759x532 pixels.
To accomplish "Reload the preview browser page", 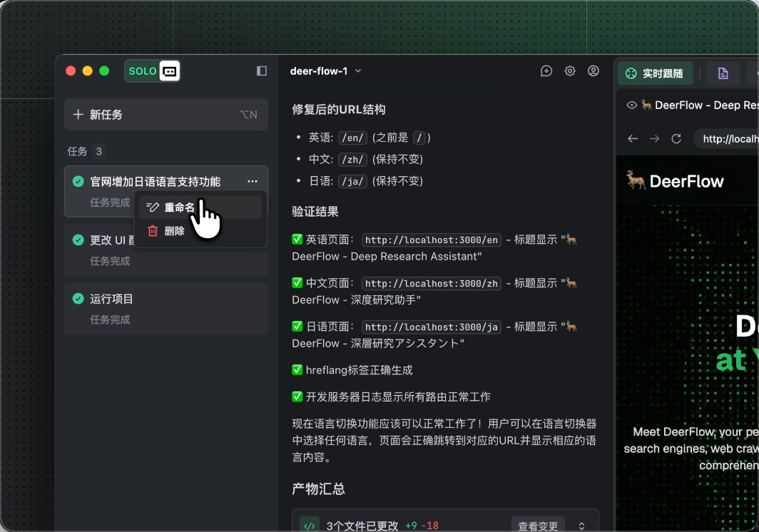I will point(676,139).
